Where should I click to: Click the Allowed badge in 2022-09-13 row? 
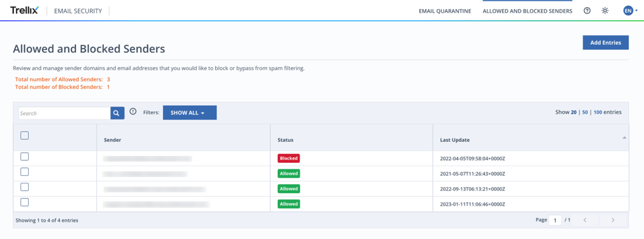[289, 189]
